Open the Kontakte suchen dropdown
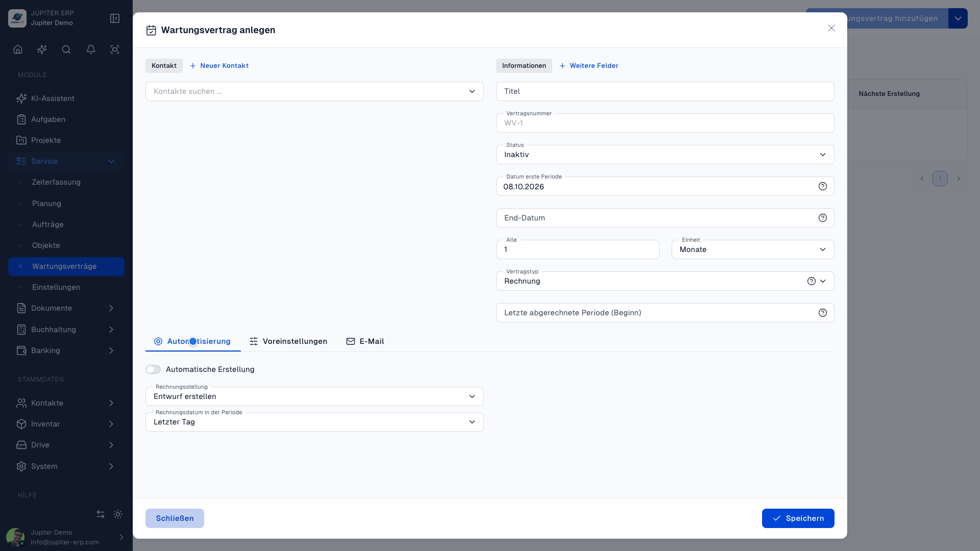This screenshot has width=980, height=551. pyautogui.click(x=314, y=91)
